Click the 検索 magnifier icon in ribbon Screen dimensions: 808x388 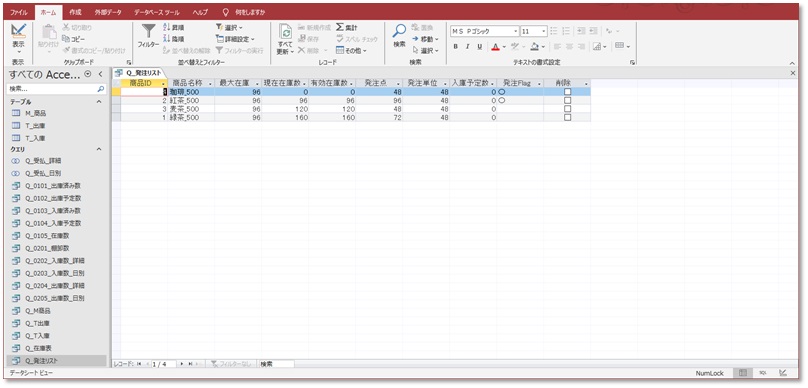click(x=399, y=31)
